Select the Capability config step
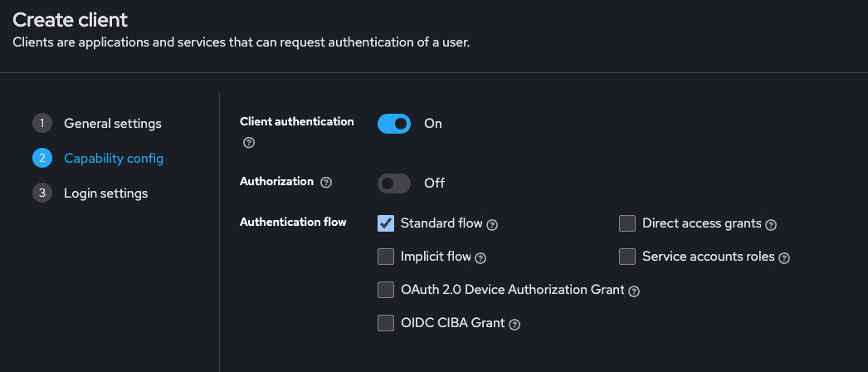Image resolution: width=868 pixels, height=372 pixels. pyautogui.click(x=99, y=159)
